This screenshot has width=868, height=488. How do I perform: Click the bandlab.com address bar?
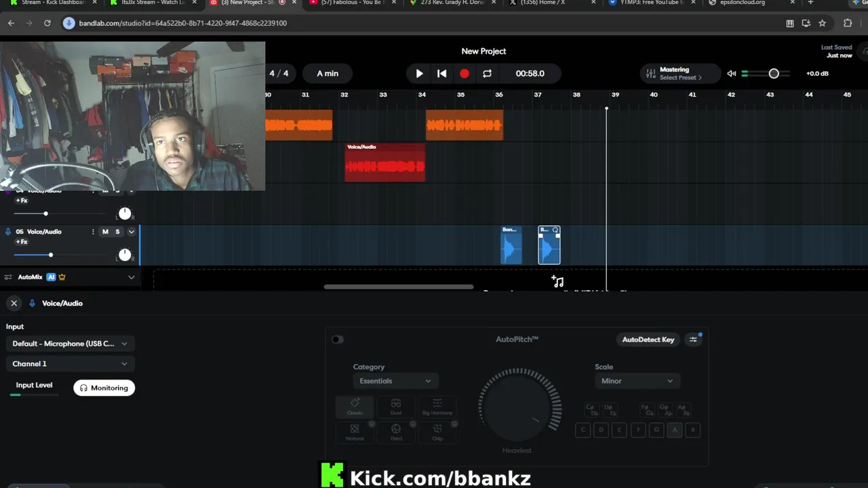click(x=420, y=23)
